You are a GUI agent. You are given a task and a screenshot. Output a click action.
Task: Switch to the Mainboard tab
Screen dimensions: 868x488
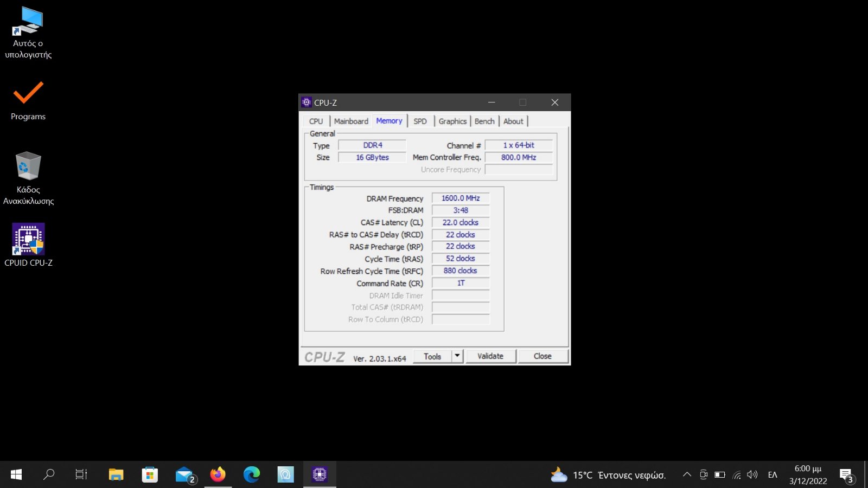pyautogui.click(x=351, y=121)
